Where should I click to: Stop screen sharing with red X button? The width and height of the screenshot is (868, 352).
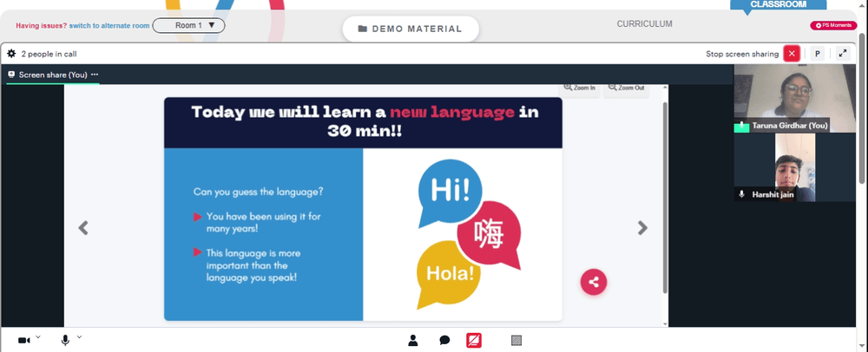(792, 54)
